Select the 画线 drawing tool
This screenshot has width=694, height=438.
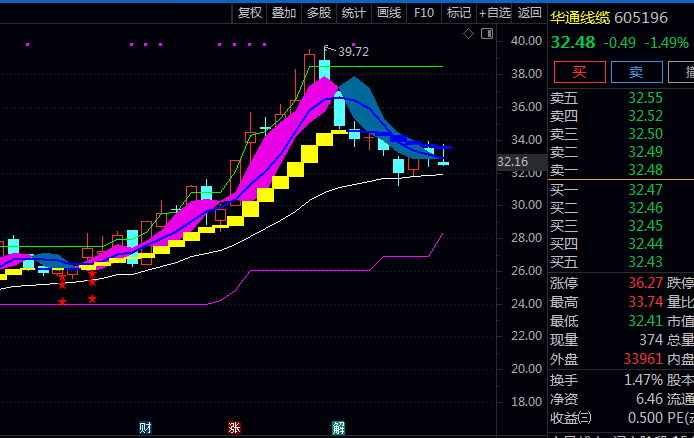(388, 12)
